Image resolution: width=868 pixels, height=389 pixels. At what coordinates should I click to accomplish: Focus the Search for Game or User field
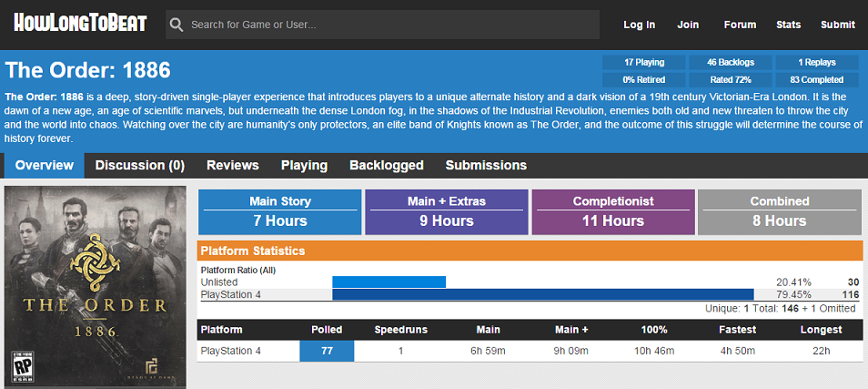point(382,25)
